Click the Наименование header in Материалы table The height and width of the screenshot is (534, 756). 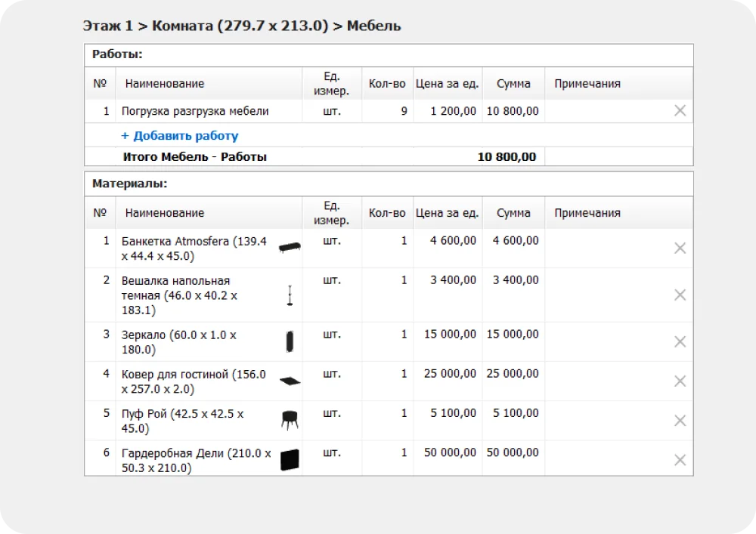coord(165,213)
